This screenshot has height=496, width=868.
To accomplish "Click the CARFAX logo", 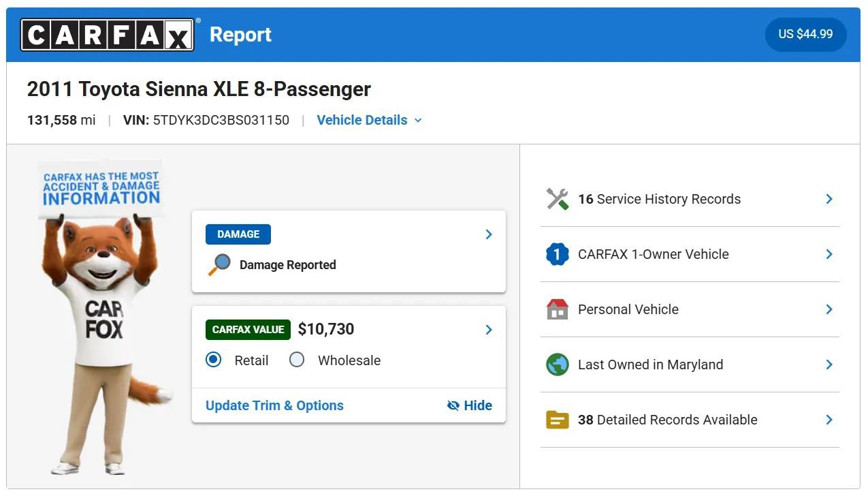I will [x=108, y=35].
